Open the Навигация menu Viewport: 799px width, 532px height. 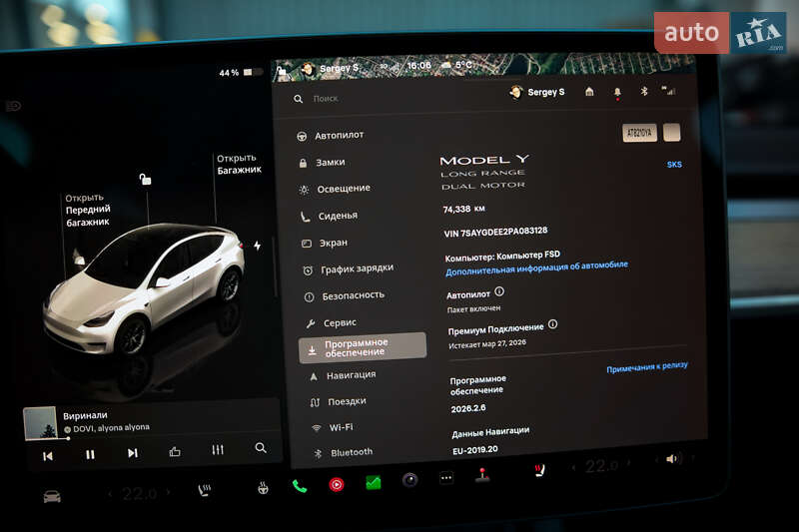point(343,375)
